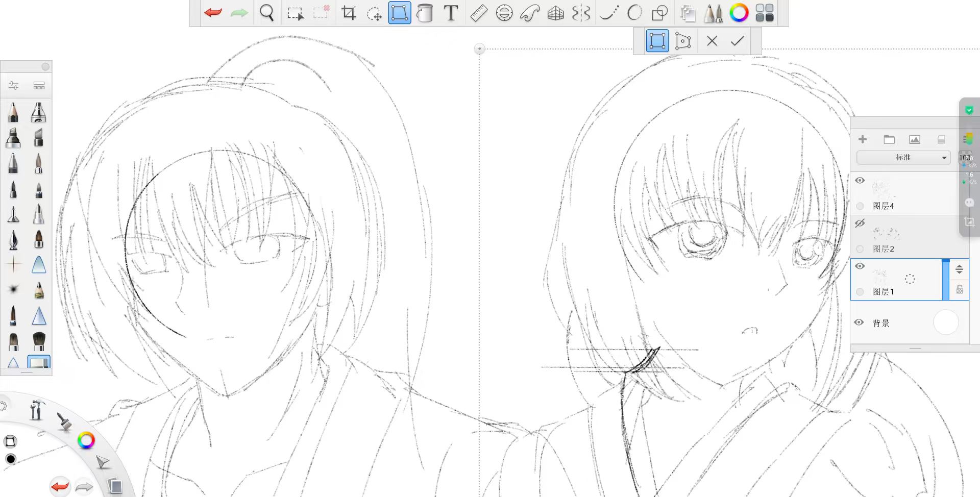Expand the 图层1 layer options menu
Screen dimensions: 980x497
coord(959,269)
